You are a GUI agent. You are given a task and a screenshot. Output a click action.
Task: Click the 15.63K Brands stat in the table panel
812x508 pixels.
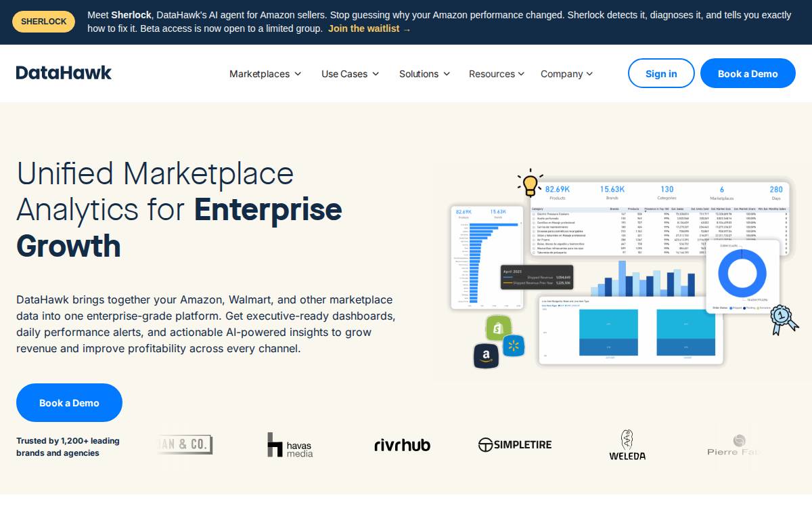point(612,192)
